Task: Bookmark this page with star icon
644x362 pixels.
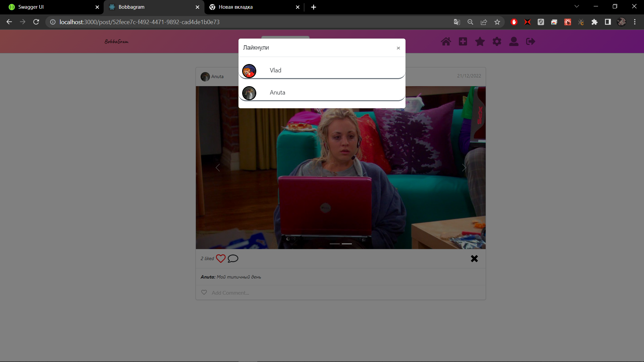Action: point(497,22)
